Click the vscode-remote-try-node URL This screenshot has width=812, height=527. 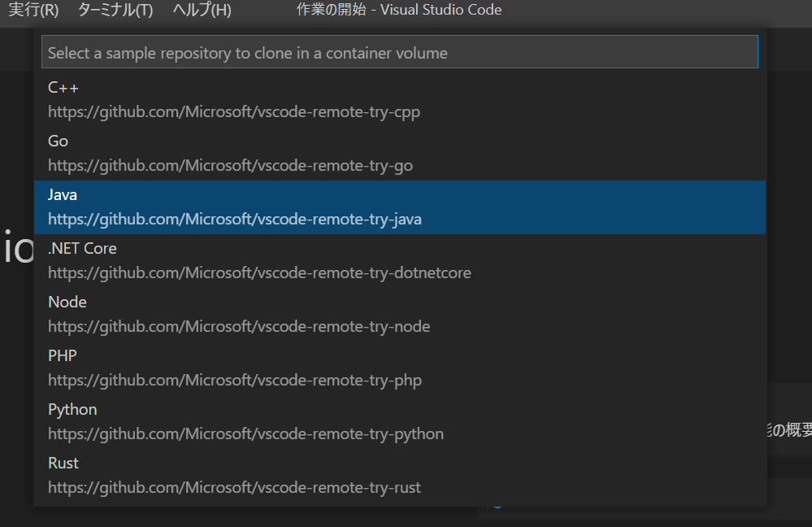[x=239, y=326]
